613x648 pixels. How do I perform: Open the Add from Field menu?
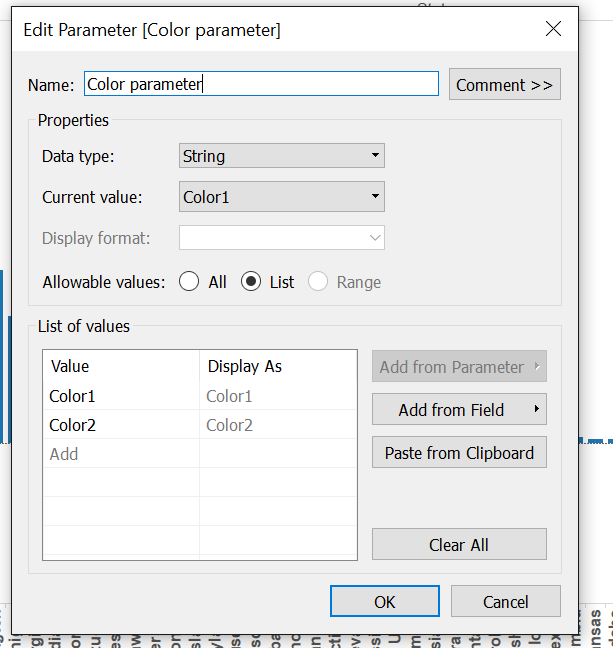pyautogui.click(x=459, y=410)
